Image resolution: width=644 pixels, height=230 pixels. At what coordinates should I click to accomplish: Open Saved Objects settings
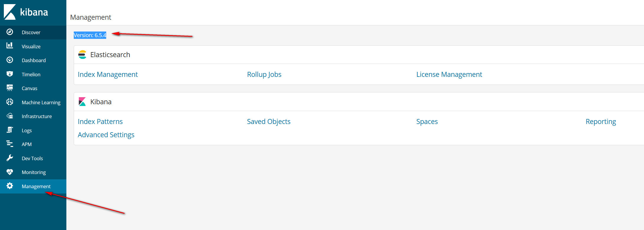(x=268, y=122)
